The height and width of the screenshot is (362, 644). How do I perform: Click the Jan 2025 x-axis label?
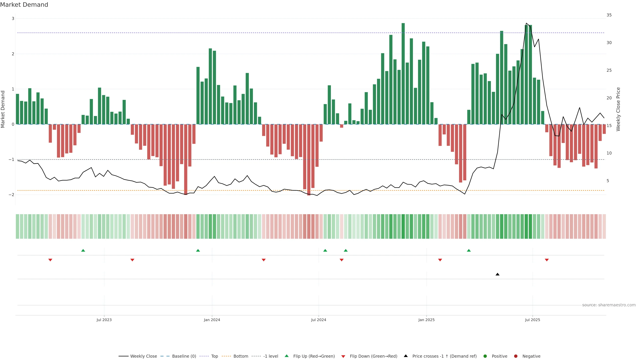[x=426, y=320]
